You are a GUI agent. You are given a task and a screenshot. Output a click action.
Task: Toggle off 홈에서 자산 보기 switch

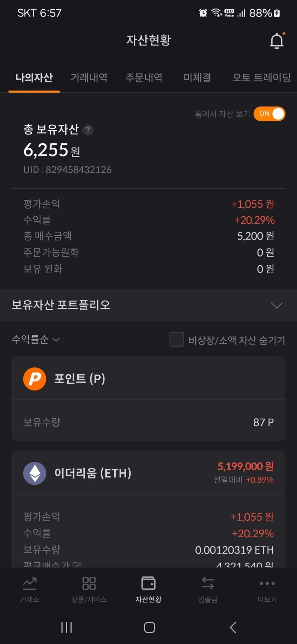(269, 114)
